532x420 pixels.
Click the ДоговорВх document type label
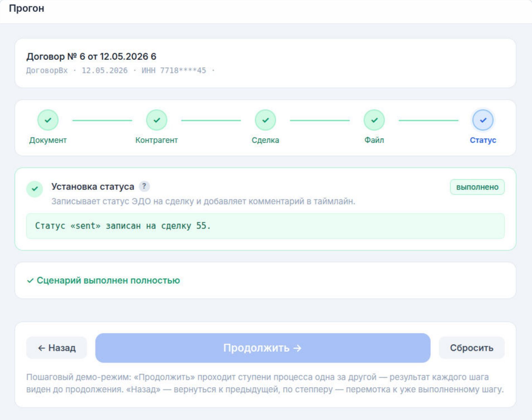point(47,70)
